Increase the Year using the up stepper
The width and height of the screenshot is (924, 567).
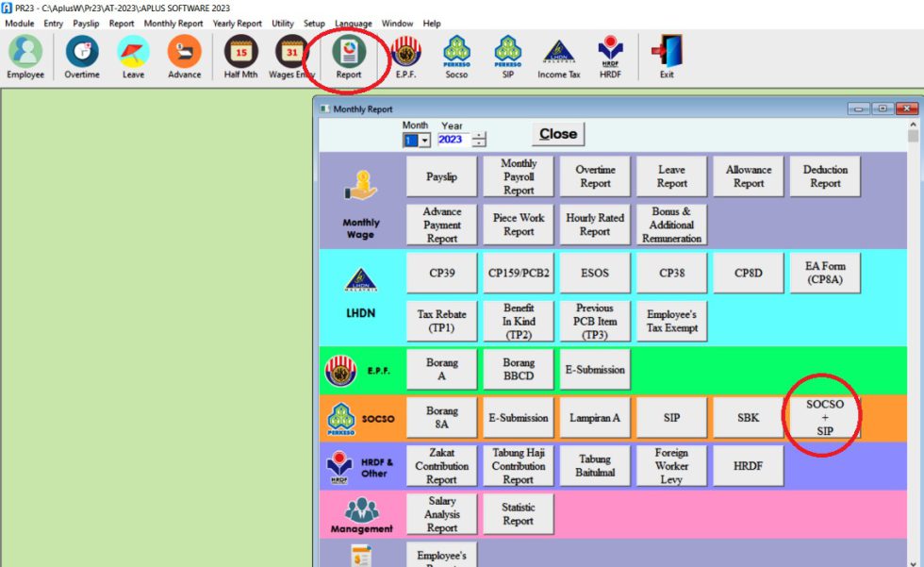[478, 136]
